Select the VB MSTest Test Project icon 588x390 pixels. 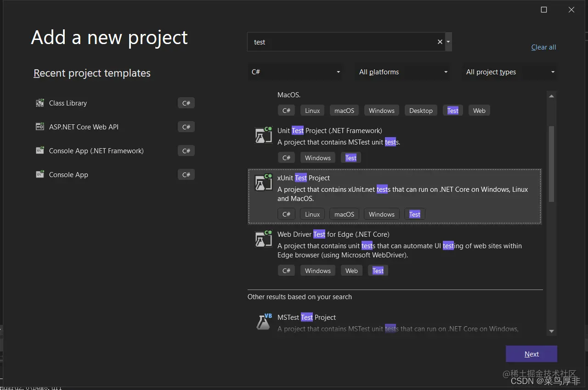pos(264,322)
